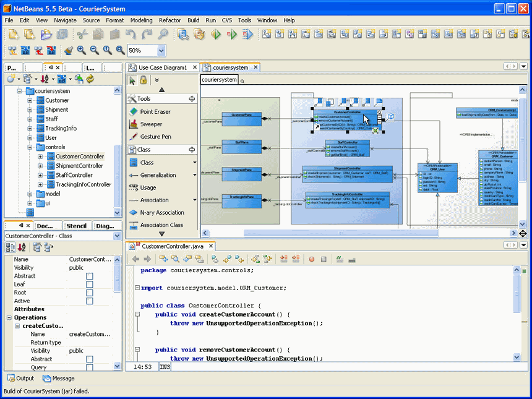532x399 pixels.
Task: Open the CVS menu
Action: click(226, 20)
